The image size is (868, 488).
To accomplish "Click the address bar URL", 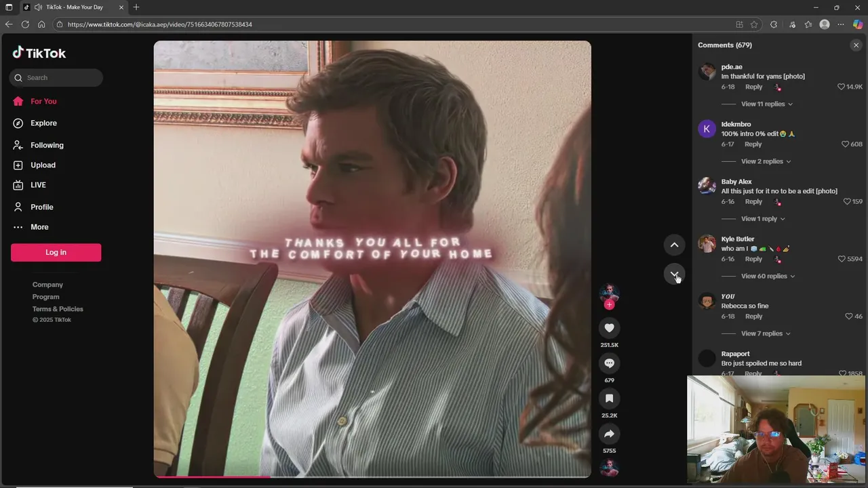I will coord(160,24).
